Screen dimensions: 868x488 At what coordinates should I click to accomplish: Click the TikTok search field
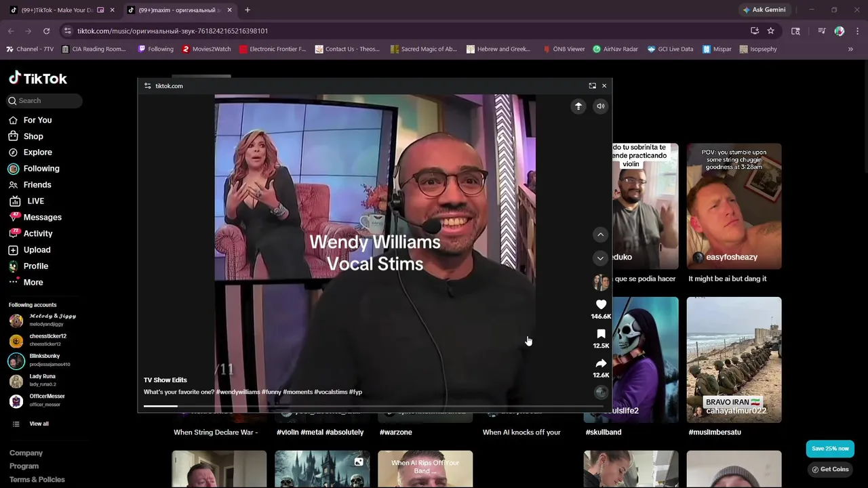click(45, 100)
